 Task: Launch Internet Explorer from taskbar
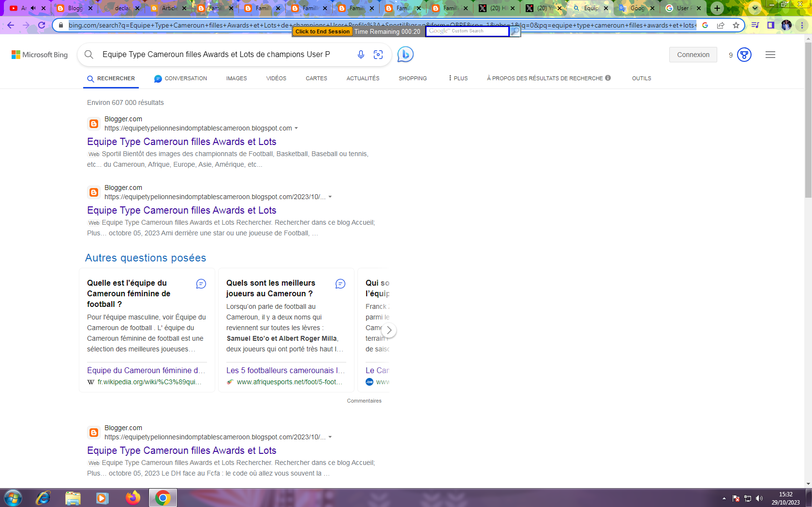coord(43,498)
